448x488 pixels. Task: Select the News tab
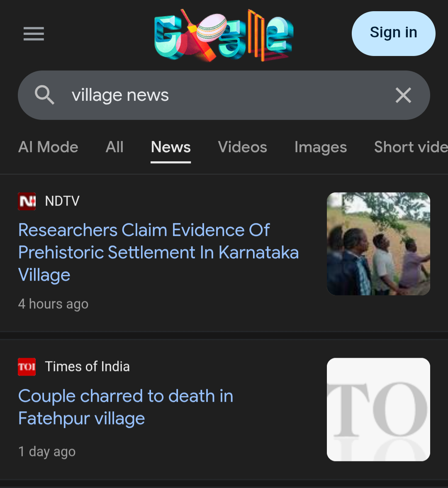point(170,147)
